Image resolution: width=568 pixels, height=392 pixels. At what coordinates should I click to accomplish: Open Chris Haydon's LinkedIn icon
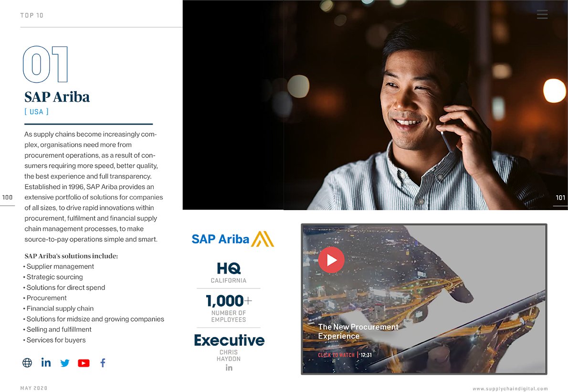[229, 368]
